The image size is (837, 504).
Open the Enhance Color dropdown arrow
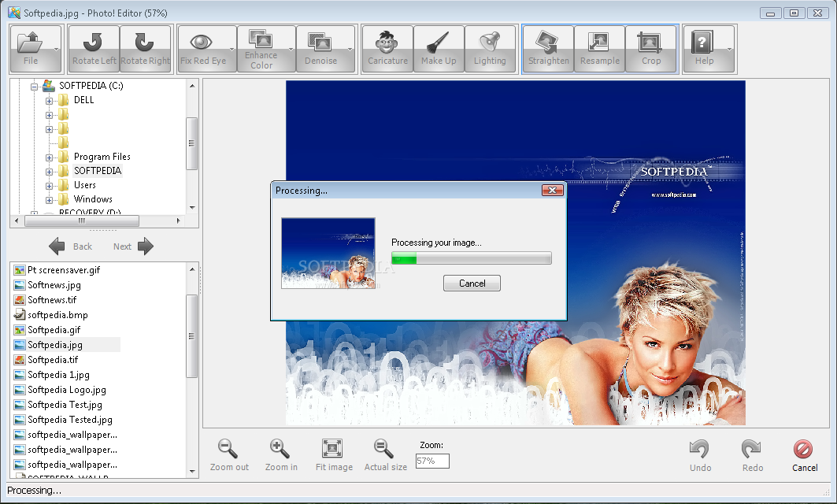(x=291, y=50)
